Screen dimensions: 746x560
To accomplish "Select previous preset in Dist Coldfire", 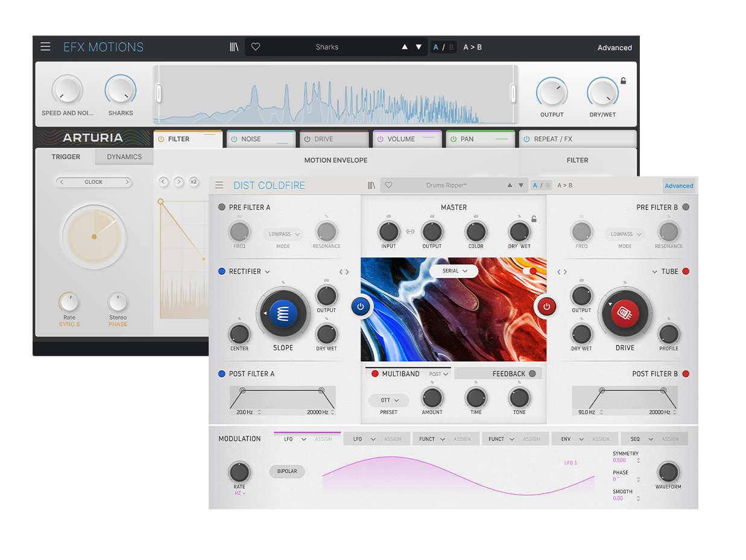I will (x=510, y=186).
